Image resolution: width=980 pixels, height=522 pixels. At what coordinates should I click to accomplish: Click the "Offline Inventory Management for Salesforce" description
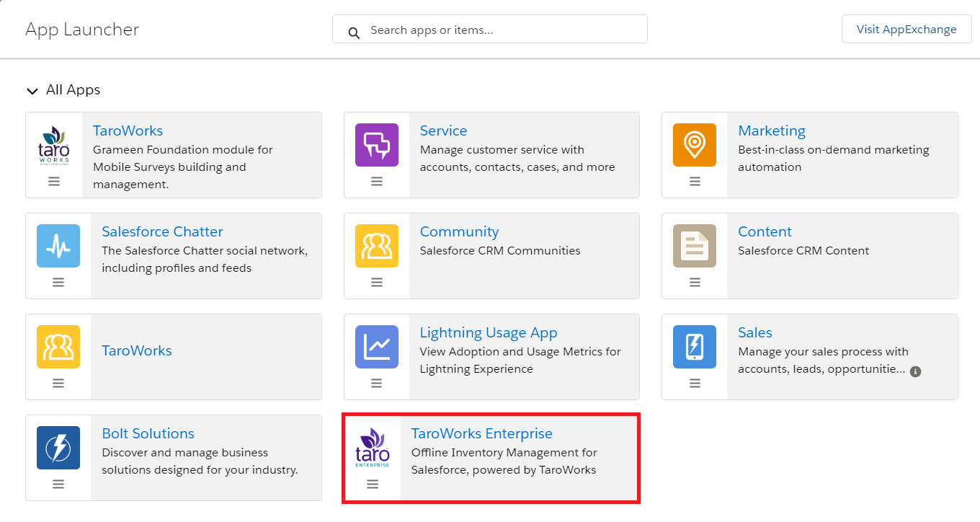click(x=504, y=461)
